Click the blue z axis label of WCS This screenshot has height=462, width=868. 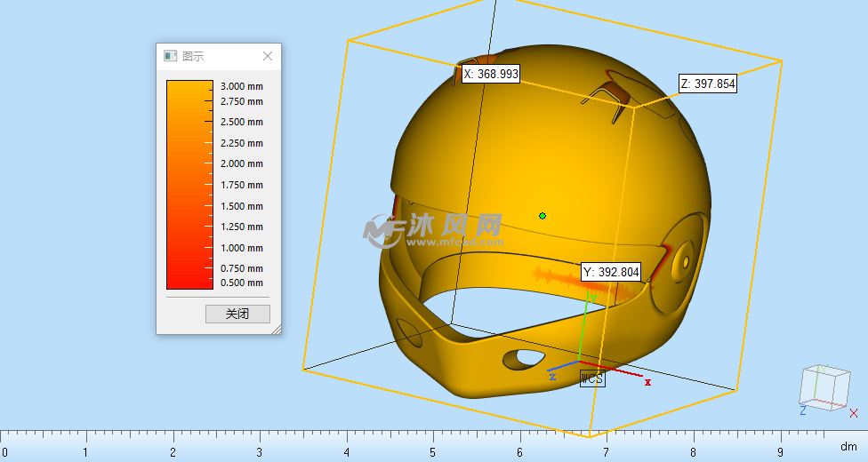tap(552, 377)
